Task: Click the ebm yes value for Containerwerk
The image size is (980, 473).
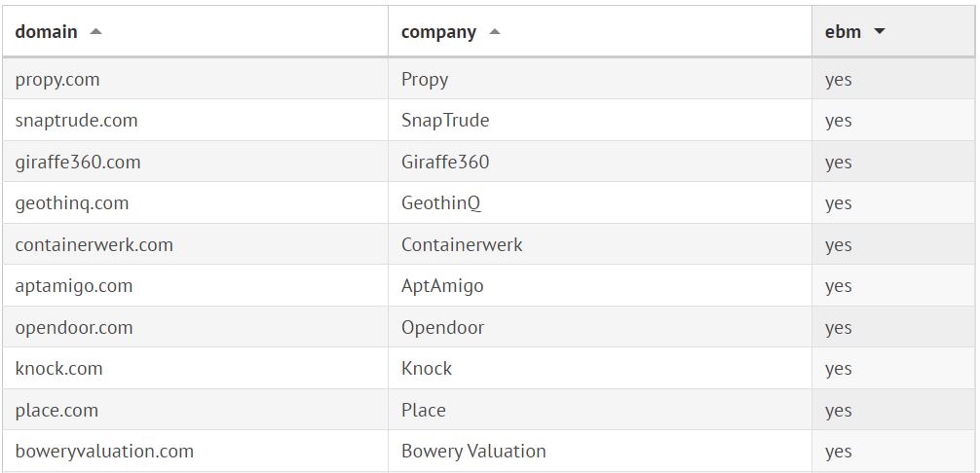Action: (x=838, y=245)
